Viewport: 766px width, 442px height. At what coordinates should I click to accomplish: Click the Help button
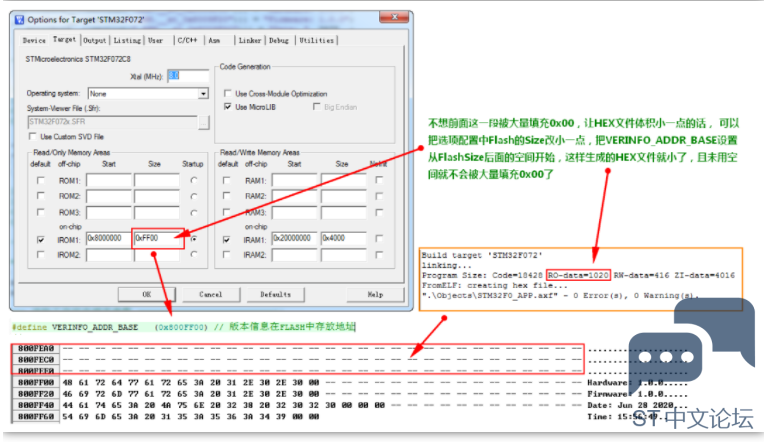[x=375, y=294]
